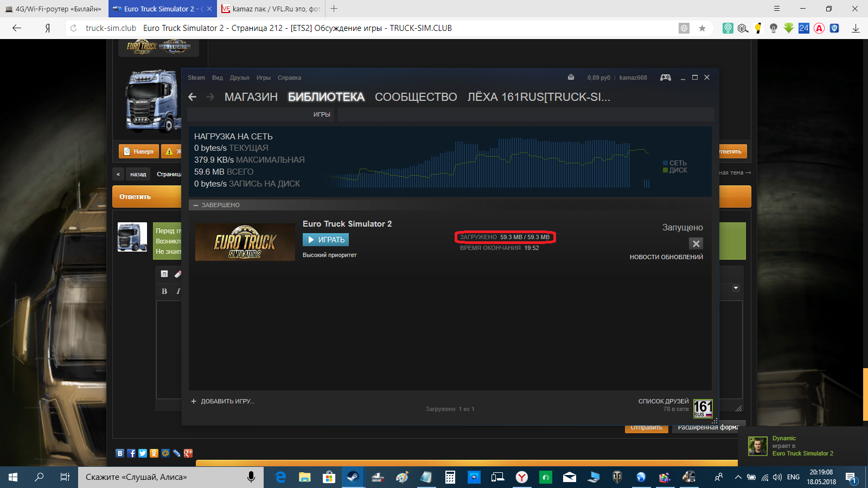The height and width of the screenshot is (488, 868).
Task: Click the eraser icon in forum editor
Action: (177, 274)
